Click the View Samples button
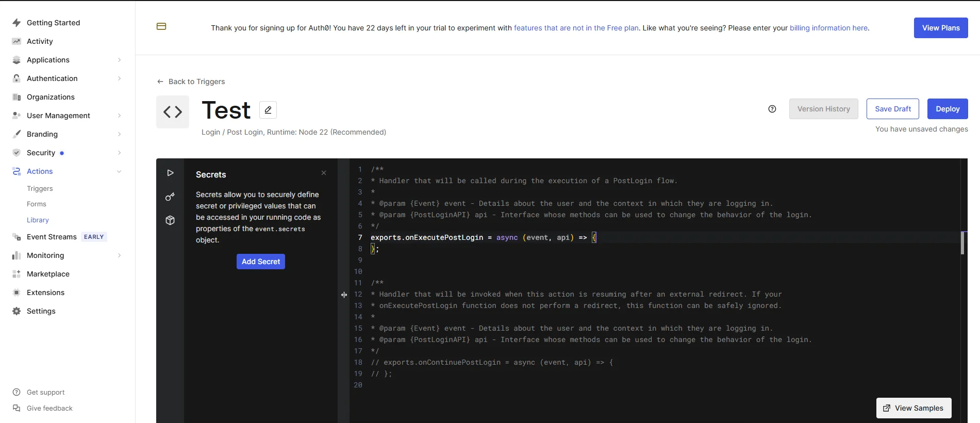 coord(914,408)
